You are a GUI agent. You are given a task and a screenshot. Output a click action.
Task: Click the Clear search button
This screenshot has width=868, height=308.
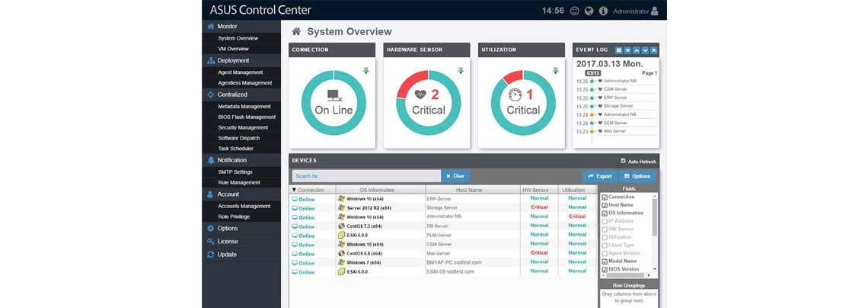(x=455, y=176)
